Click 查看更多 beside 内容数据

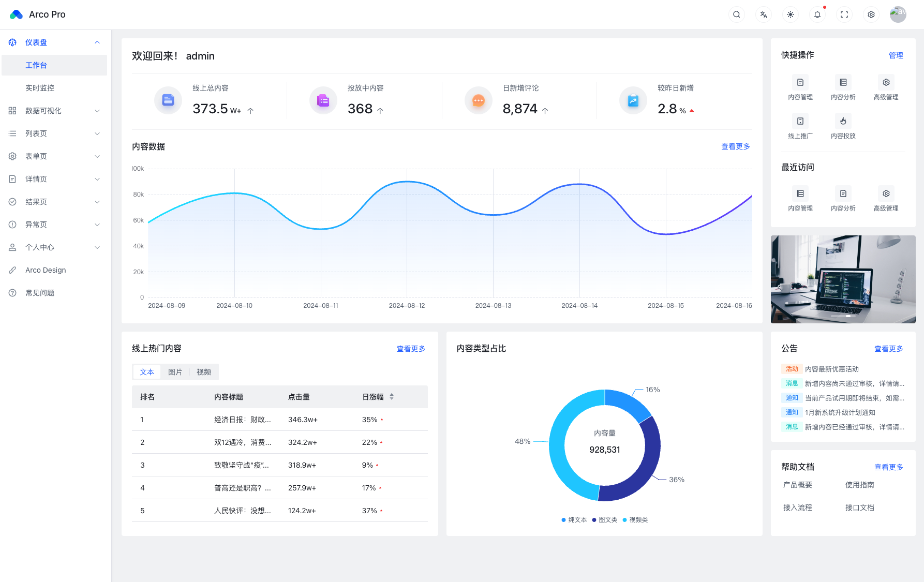coord(736,146)
